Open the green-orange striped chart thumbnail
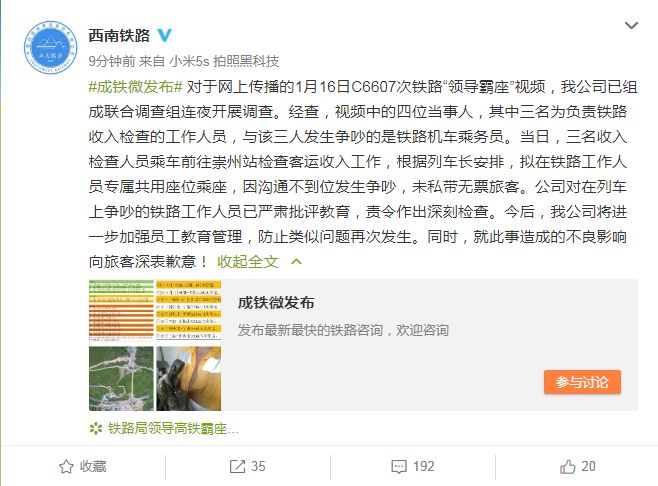The height and width of the screenshot is (486, 658). (121, 311)
